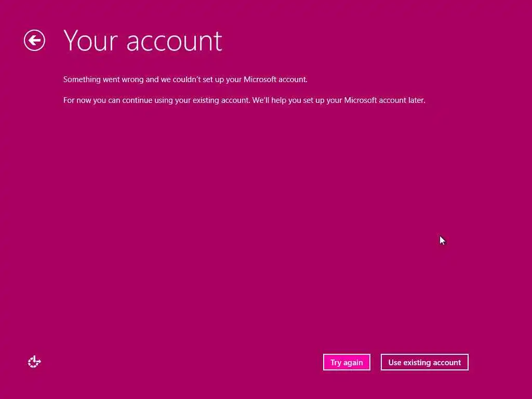Click text "For now you can continue using your existing account"
Image resolution: width=532 pixels, height=399 pixels.
pos(156,100)
